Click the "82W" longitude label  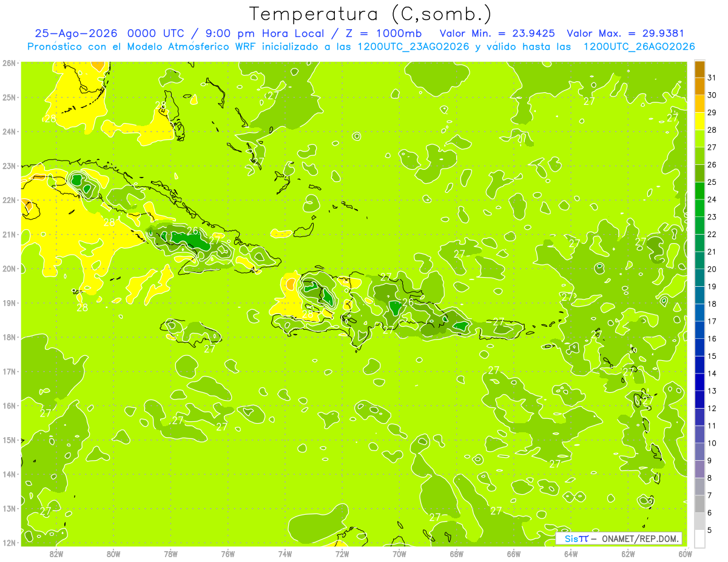56,554
